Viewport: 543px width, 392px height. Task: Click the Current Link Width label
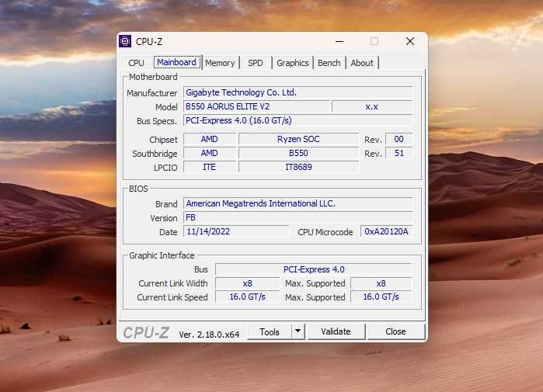173,283
